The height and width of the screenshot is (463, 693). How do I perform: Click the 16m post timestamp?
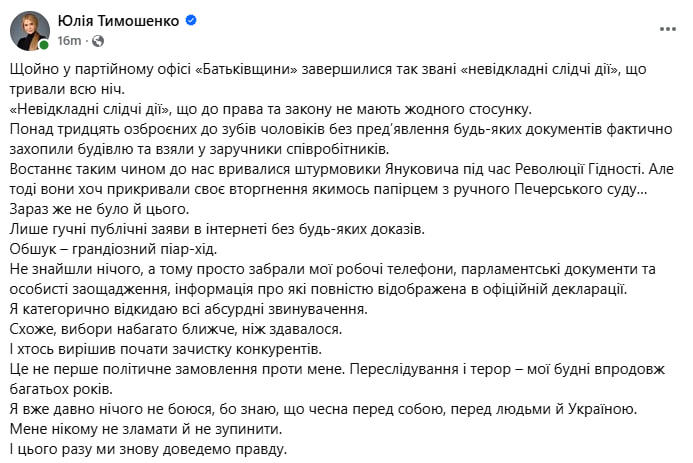coord(68,40)
